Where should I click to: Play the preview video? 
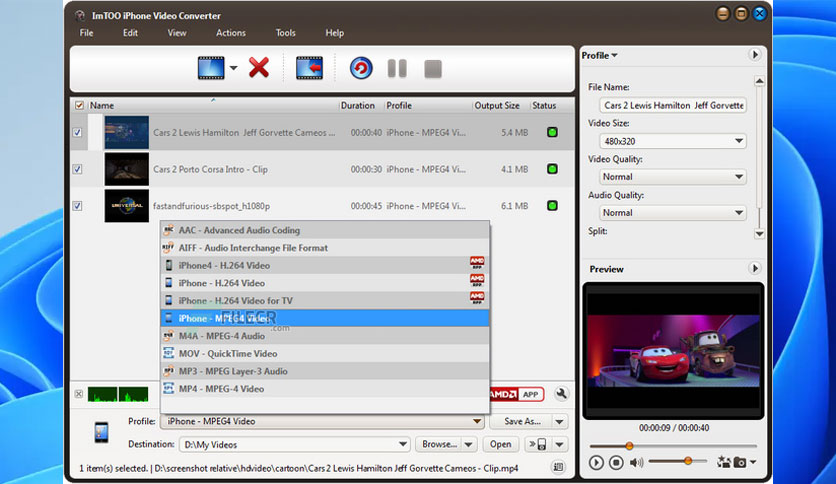coord(596,462)
